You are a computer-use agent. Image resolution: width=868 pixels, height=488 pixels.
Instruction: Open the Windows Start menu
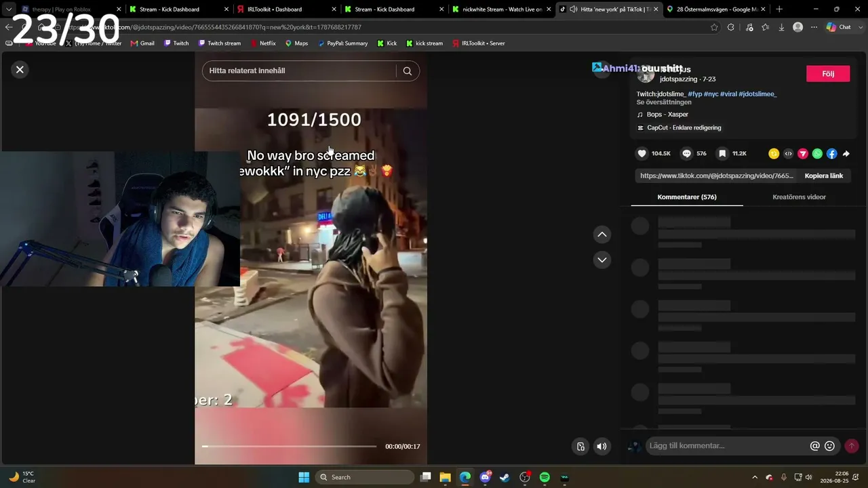[304, 477]
